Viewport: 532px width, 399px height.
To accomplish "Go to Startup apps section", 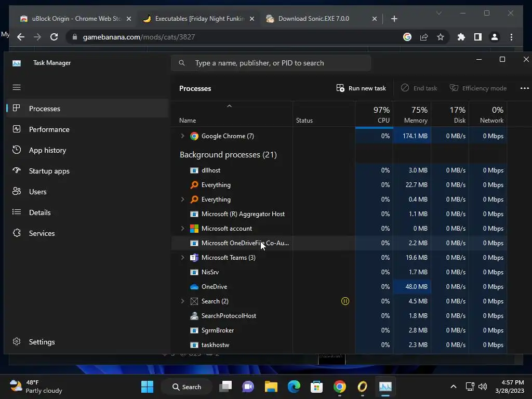I will point(87,171).
